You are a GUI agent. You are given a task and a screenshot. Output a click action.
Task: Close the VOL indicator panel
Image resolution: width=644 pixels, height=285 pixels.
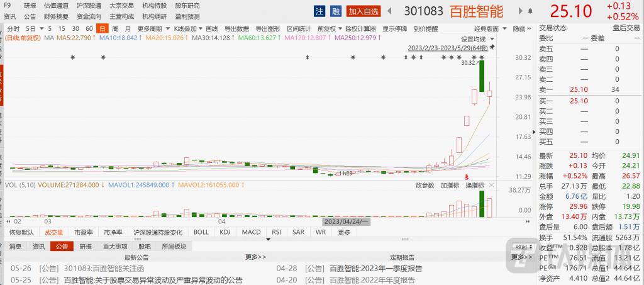point(491,185)
